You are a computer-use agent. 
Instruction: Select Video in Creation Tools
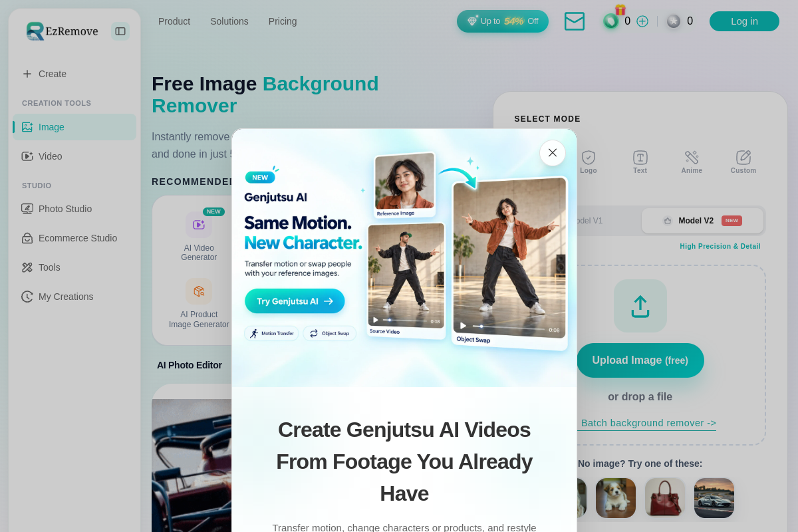click(74, 156)
